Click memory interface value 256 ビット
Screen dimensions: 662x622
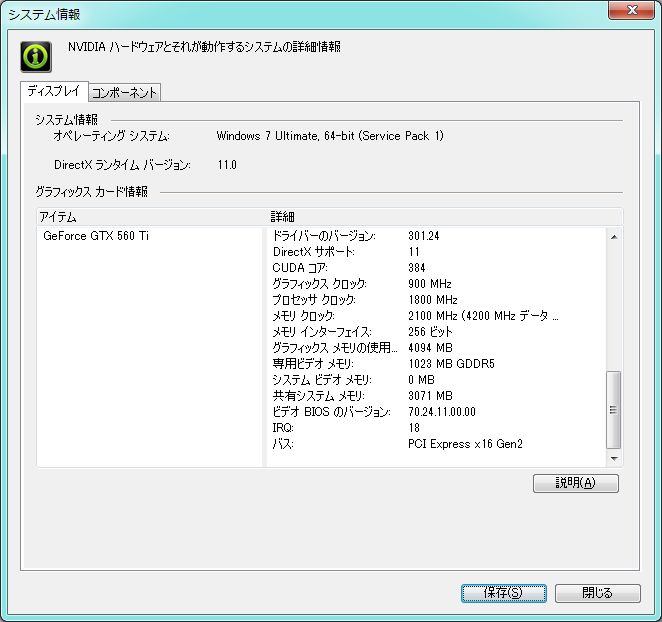coord(430,332)
